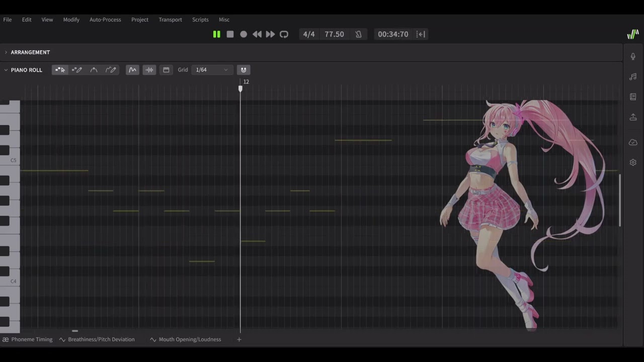Open the Scripts menu
The height and width of the screenshot is (362, 644).
(200, 20)
